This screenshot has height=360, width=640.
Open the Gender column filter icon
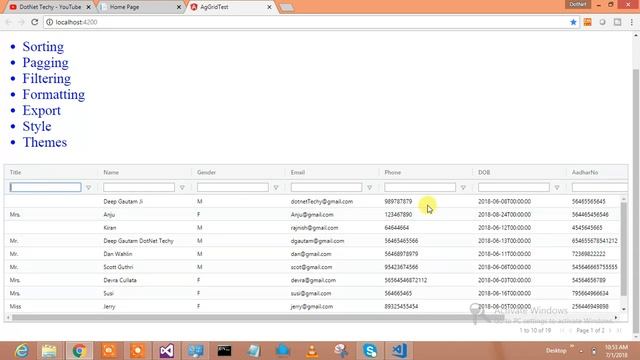point(276,187)
